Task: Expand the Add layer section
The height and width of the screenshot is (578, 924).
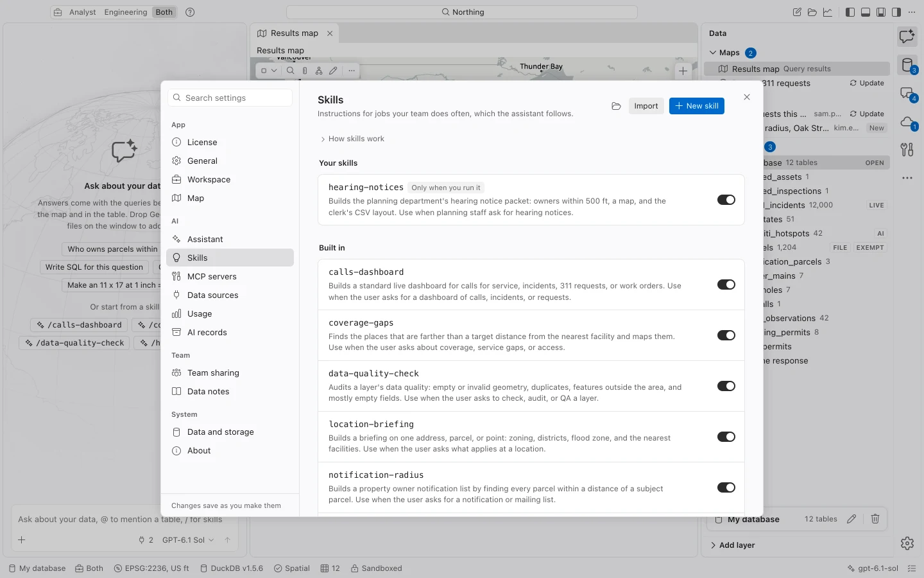Action: (x=732, y=545)
